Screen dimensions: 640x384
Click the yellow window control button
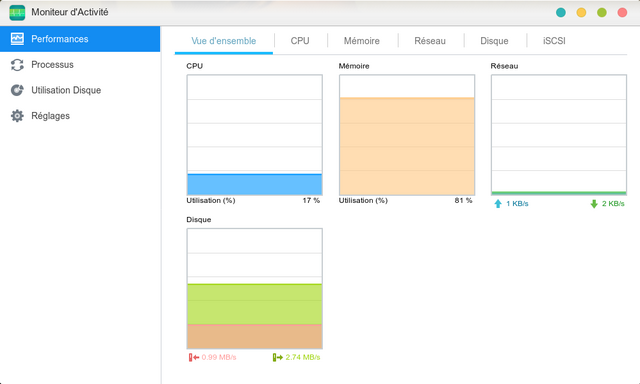pos(581,12)
